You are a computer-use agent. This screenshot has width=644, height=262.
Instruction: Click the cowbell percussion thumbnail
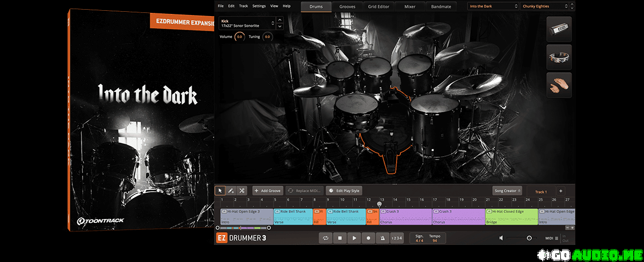tap(559, 29)
